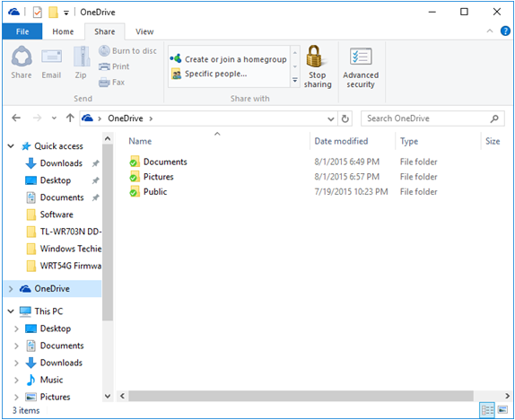
Task: Click the Email icon in Send group
Action: click(x=51, y=57)
